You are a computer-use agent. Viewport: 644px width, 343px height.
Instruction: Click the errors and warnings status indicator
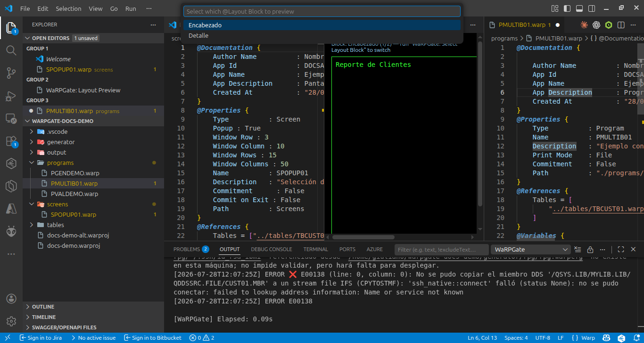(x=202, y=338)
